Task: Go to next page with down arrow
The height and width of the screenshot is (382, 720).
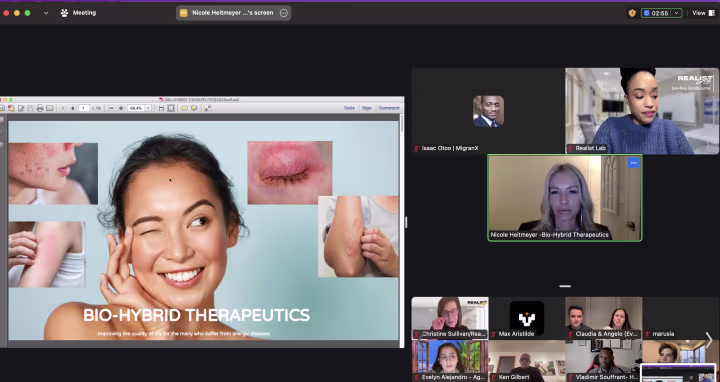Action: pos(73,108)
